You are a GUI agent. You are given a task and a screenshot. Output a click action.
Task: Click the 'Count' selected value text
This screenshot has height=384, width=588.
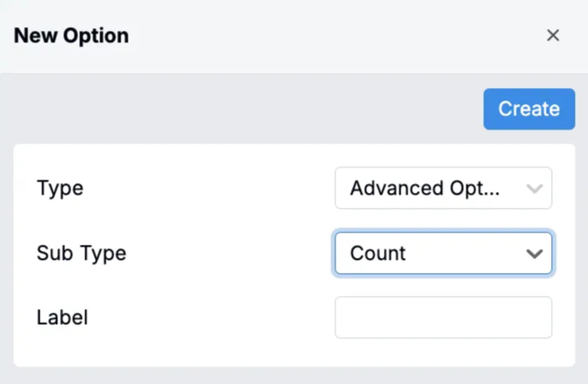point(378,253)
